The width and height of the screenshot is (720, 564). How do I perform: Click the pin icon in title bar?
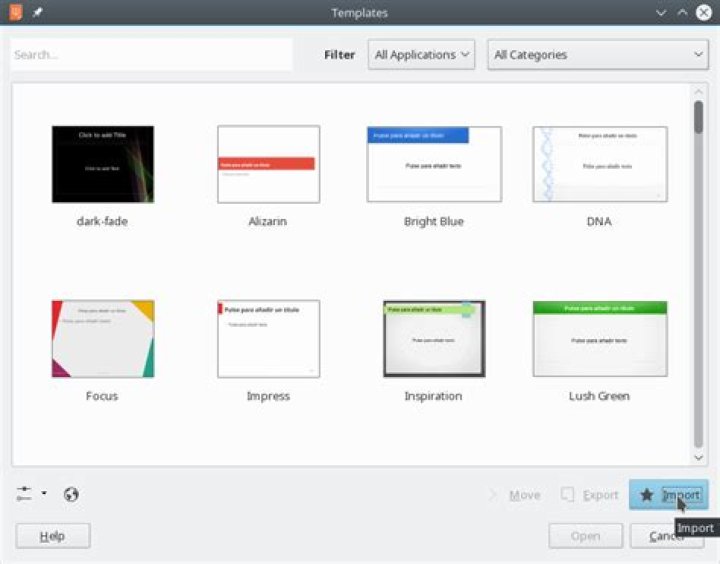point(38,12)
